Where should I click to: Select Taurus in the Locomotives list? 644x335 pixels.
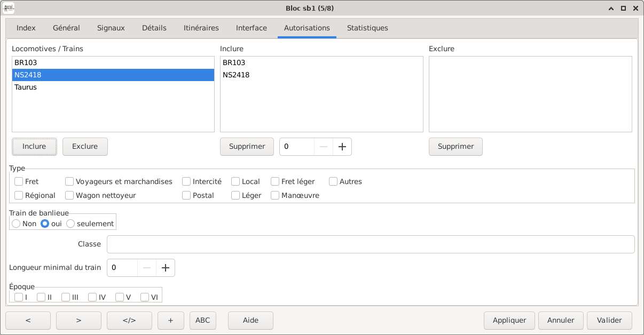26,87
